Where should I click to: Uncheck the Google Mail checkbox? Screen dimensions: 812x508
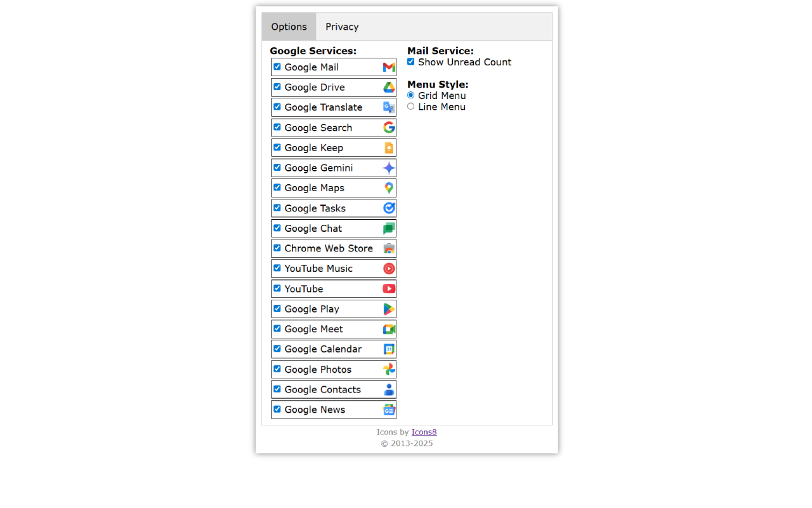click(277, 67)
